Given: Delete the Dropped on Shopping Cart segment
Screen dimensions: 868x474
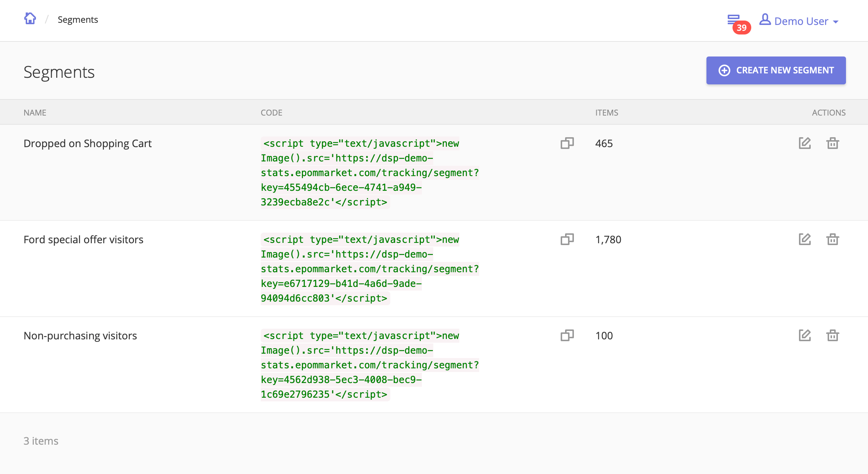Looking at the screenshot, I should (832, 143).
